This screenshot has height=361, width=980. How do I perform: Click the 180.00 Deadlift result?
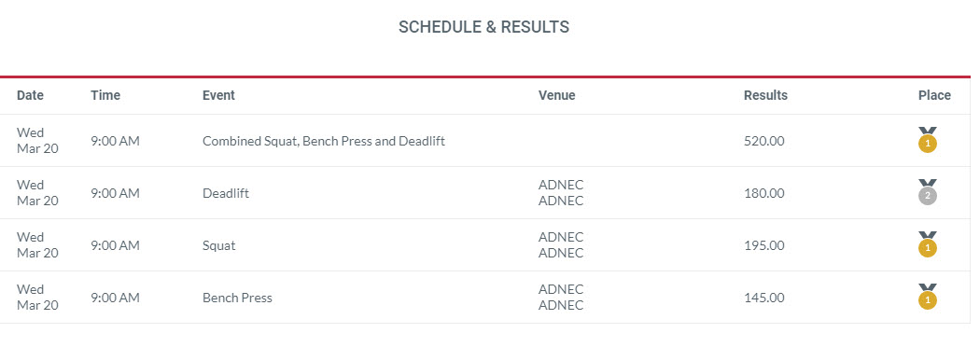coord(763,194)
